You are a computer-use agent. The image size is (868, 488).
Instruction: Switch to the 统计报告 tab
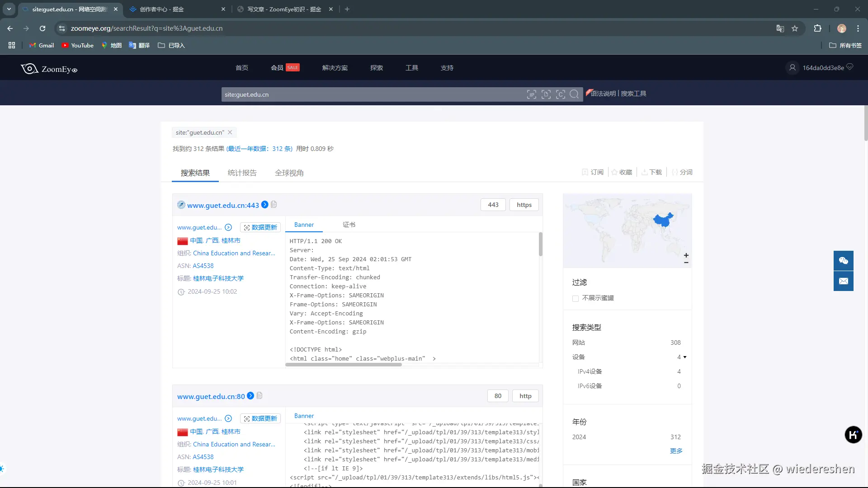[242, 173]
